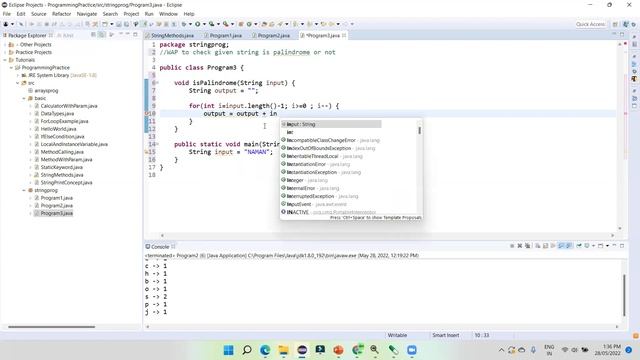Click the External Tools run icon

click(226, 24)
